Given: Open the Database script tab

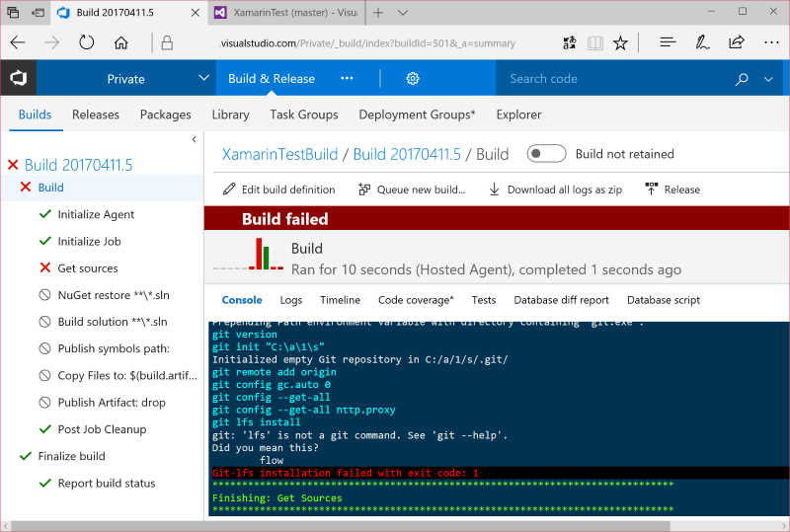Looking at the screenshot, I should pyautogui.click(x=664, y=300).
